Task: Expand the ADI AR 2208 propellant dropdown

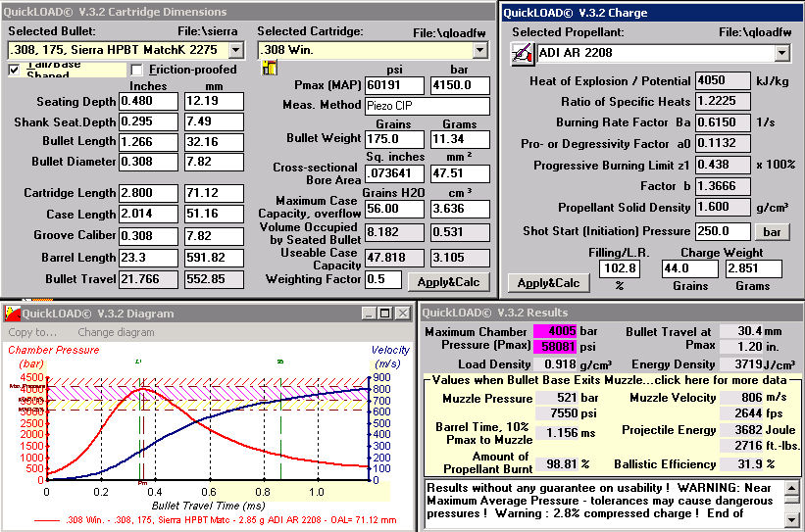Action: pyautogui.click(x=781, y=53)
